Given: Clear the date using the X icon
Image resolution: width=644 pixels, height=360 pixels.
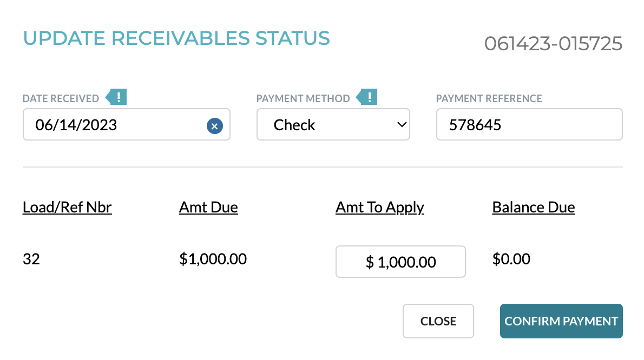Looking at the screenshot, I should click(214, 125).
